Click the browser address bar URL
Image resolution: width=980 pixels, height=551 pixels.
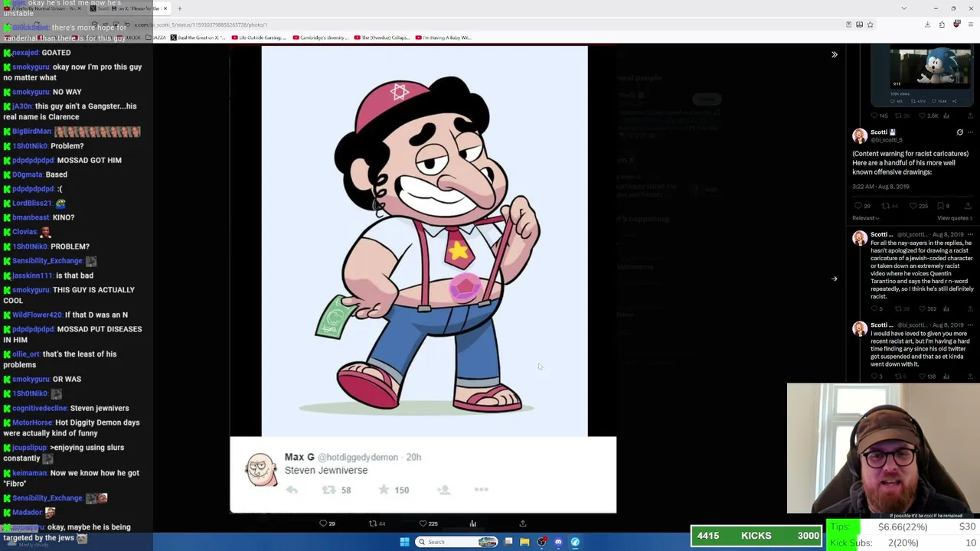point(201,24)
